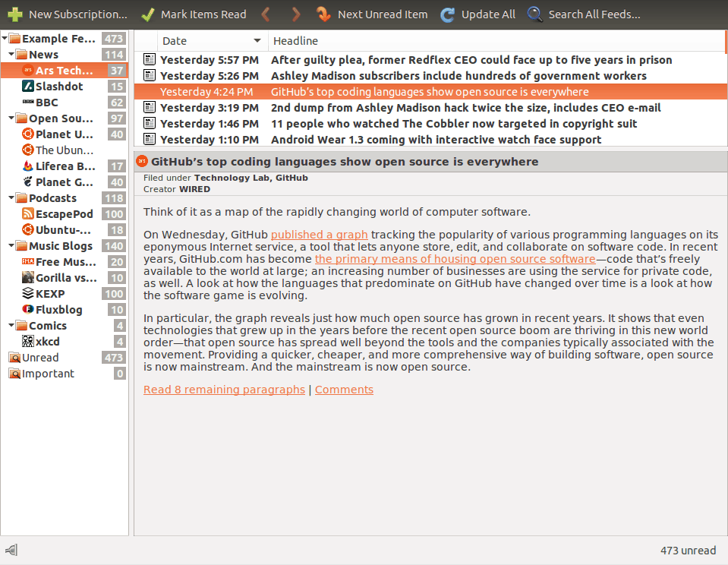
Task: Click the unread icon for Yesterday 1:10 PM
Action: click(x=149, y=139)
